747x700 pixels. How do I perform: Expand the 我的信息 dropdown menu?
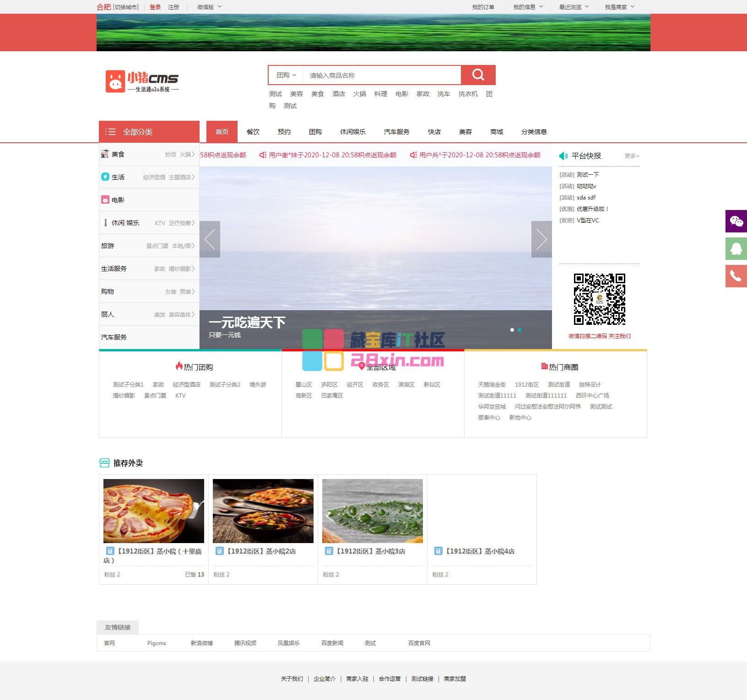click(x=528, y=7)
